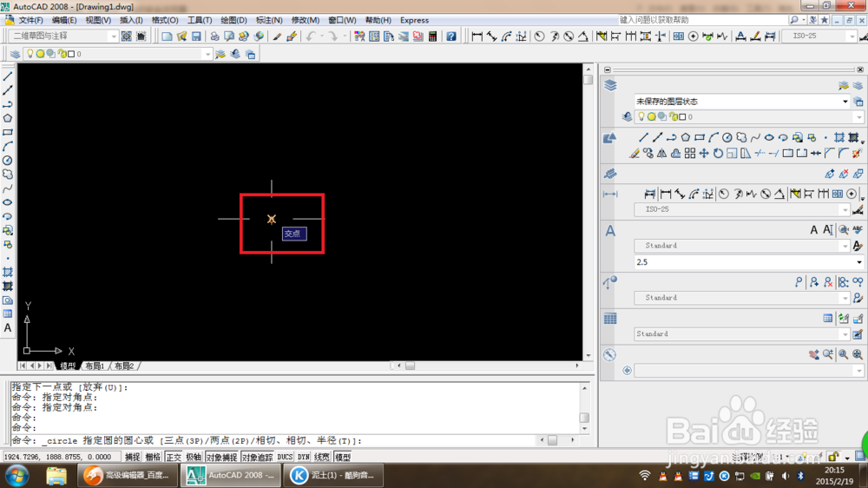Click the Erase icon in dashboard modify panel
868x488 pixels.
(x=635, y=154)
